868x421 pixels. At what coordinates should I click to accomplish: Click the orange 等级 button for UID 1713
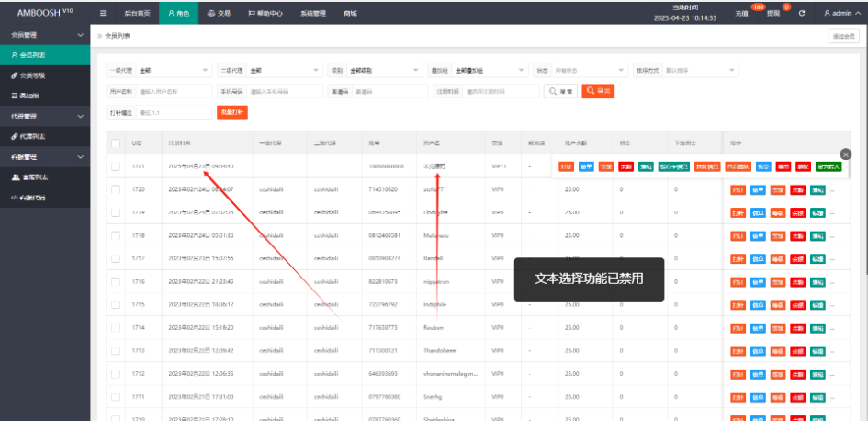(x=778, y=352)
